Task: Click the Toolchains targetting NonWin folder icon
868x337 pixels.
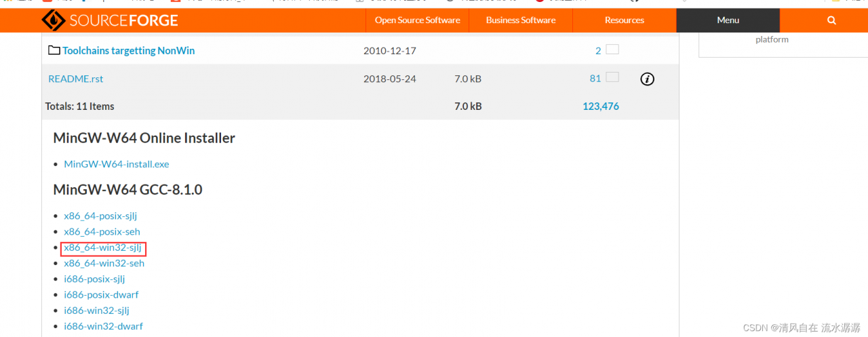Action: click(54, 51)
